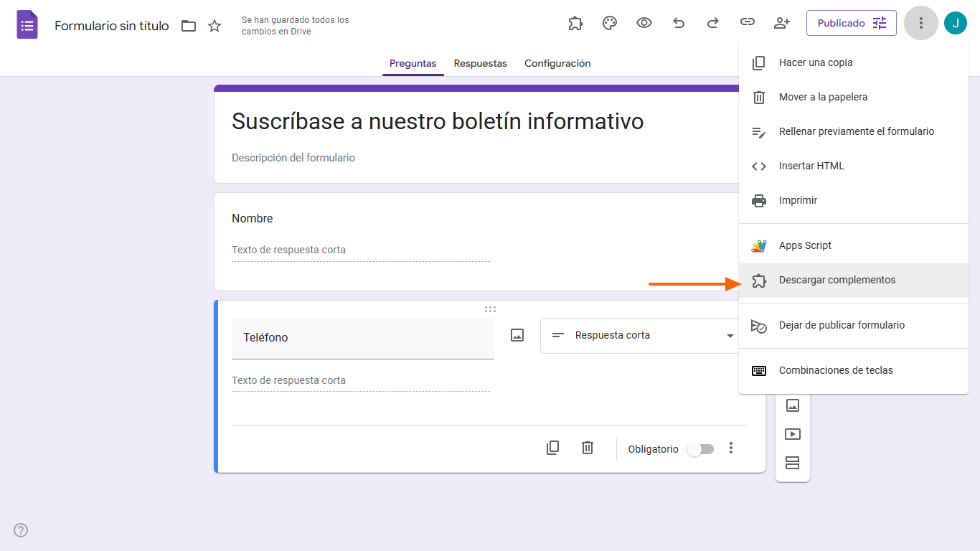Select Descargar complementos from the menu

point(837,281)
